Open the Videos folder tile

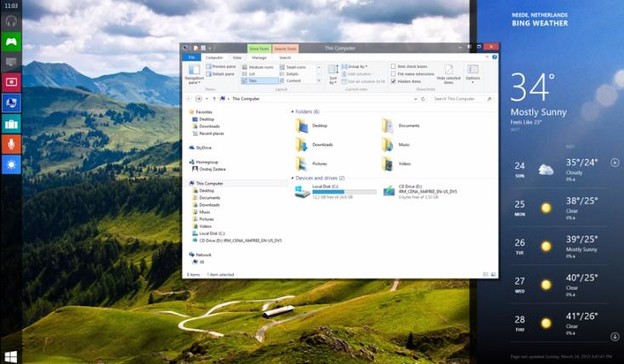(397, 164)
